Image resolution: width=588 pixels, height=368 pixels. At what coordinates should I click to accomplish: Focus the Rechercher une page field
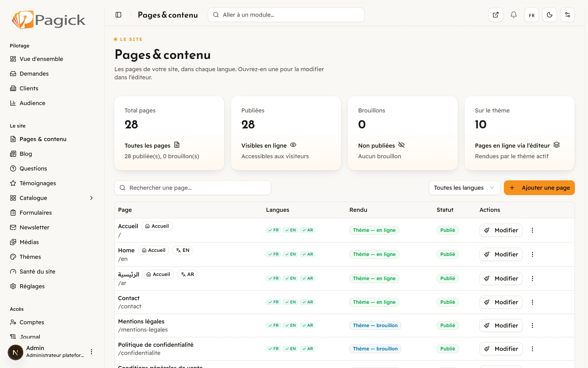pos(193,188)
